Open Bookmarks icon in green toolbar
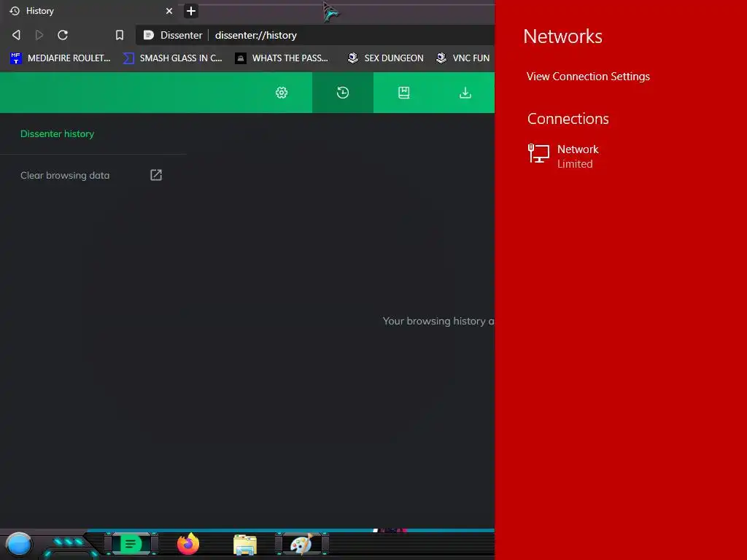747x560 pixels. (404, 93)
